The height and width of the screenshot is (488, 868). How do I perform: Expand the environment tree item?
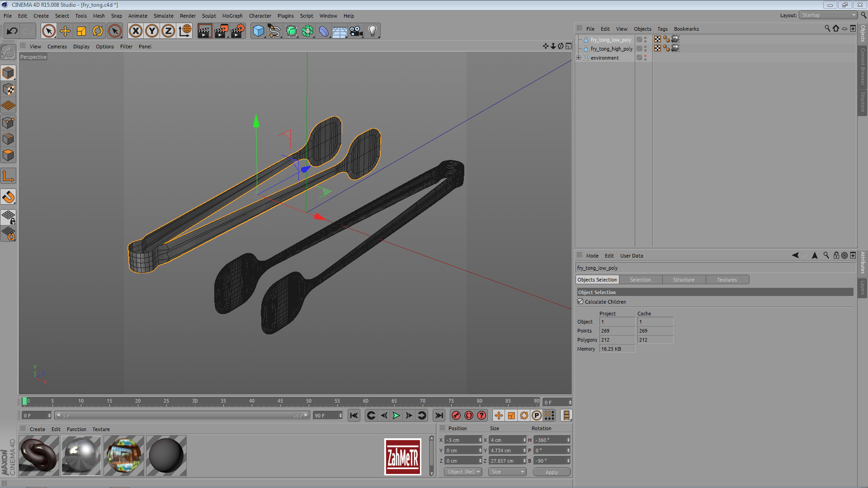pyautogui.click(x=579, y=57)
